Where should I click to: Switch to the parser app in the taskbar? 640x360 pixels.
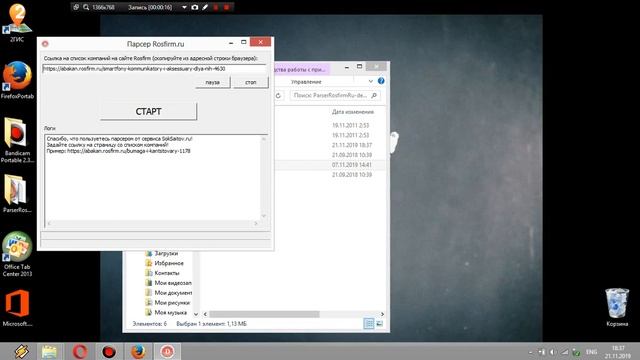[167, 351]
